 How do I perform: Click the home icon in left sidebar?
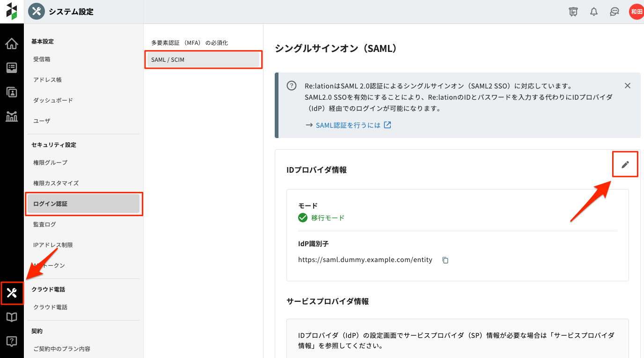pos(12,44)
